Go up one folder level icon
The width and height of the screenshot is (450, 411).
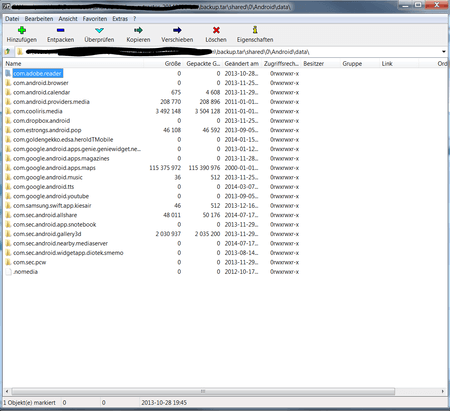point(8,52)
